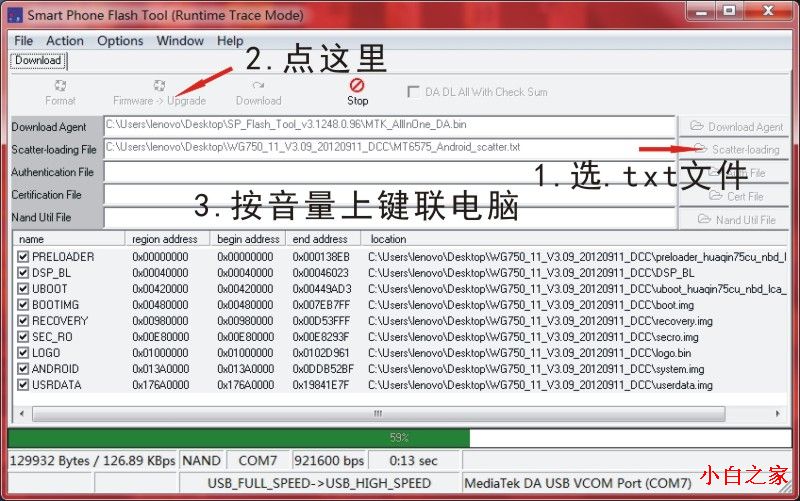Click the Download toolbar icon
Viewport: 800px width, 501px height.
coord(258,85)
